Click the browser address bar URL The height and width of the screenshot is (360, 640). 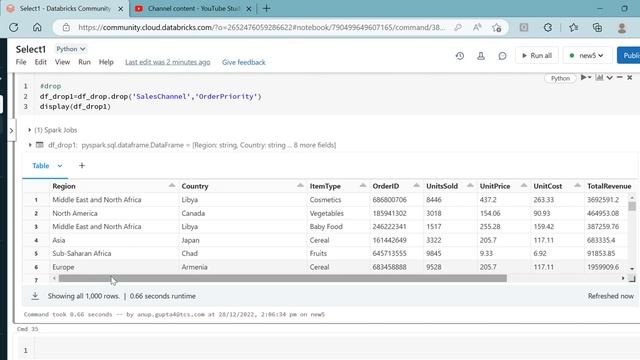pos(261,27)
